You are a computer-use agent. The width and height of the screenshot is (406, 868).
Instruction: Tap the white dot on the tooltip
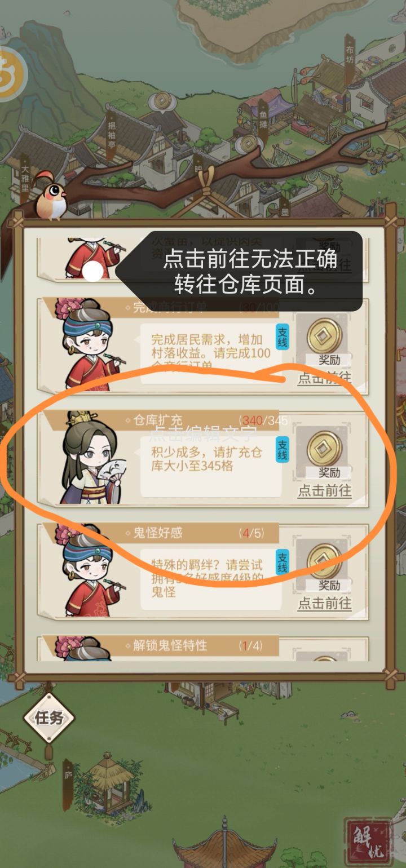pyautogui.click(x=92, y=271)
